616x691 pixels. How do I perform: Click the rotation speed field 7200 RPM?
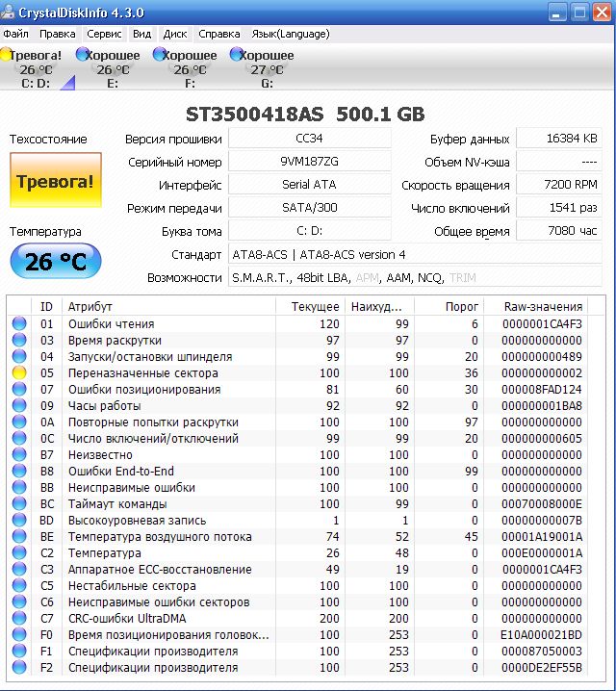pyautogui.click(x=558, y=184)
